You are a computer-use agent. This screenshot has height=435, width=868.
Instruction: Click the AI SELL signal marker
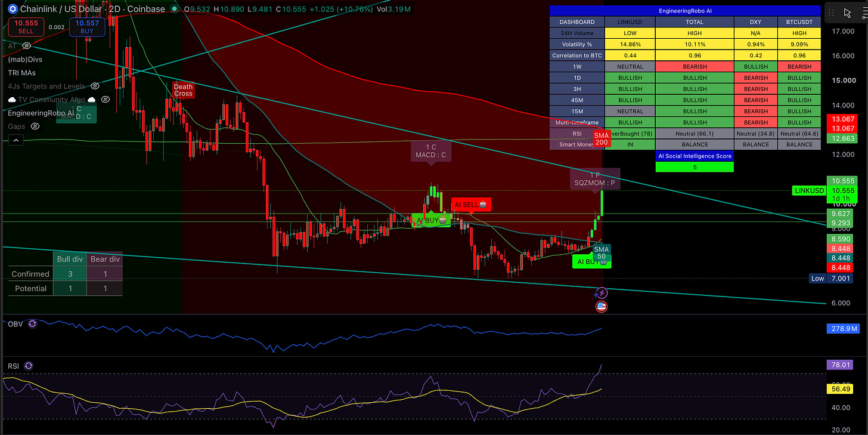(x=471, y=205)
